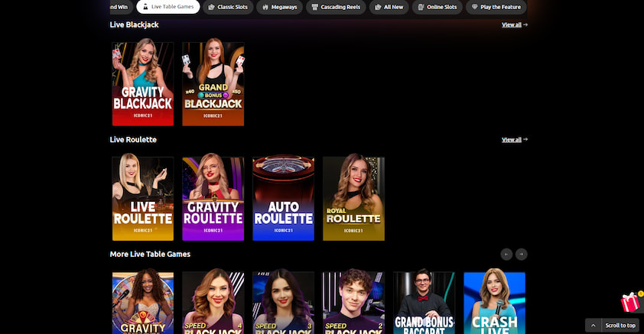Click the up chevron icon
Image resolution: width=644 pixels, height=334 pixels.
[593, 326]
